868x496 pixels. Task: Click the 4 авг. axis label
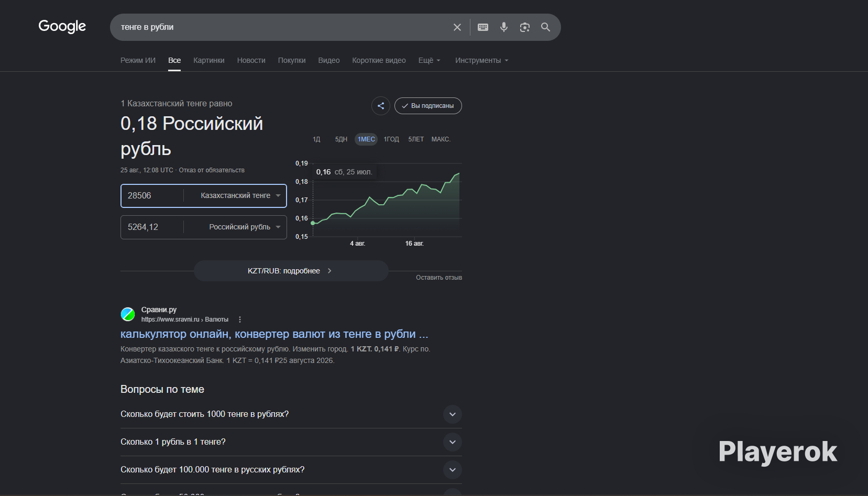tap(358, 244)
